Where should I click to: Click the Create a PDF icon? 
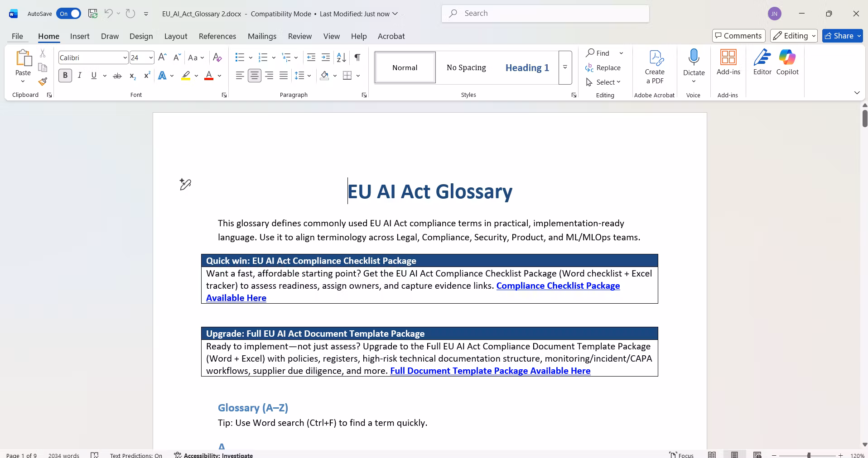click(655, 67)
